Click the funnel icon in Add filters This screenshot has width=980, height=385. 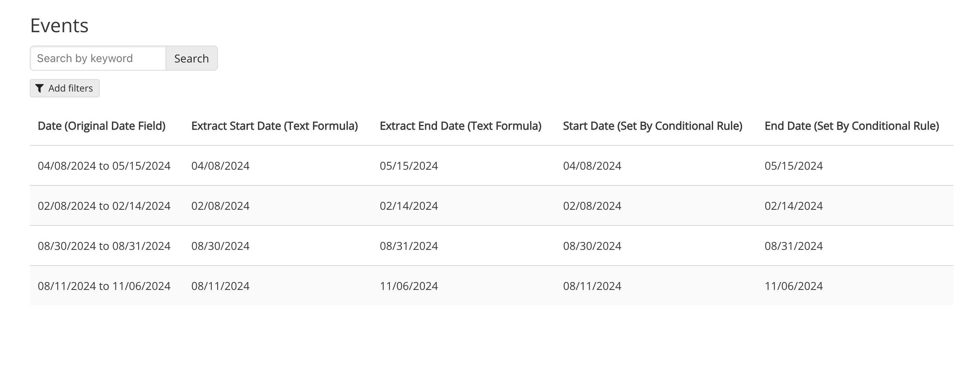click(x=39, y=88)
